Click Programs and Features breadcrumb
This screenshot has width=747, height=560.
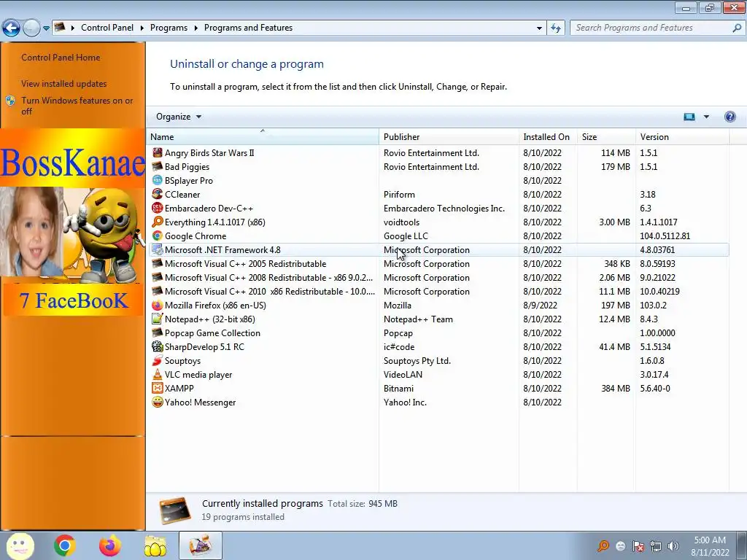coord(248,28)
